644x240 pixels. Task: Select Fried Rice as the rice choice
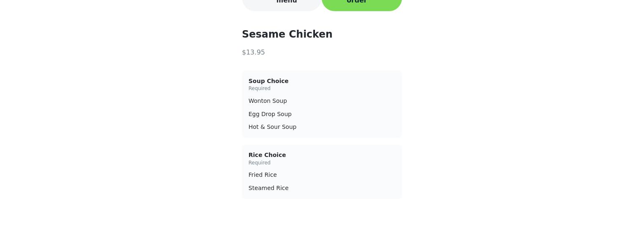(263, 175)
